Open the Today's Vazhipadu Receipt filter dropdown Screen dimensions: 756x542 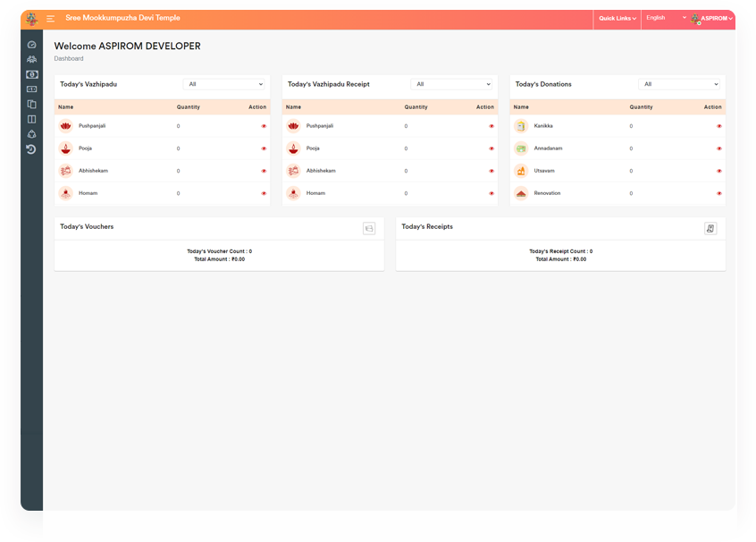(x=451, y=84)
